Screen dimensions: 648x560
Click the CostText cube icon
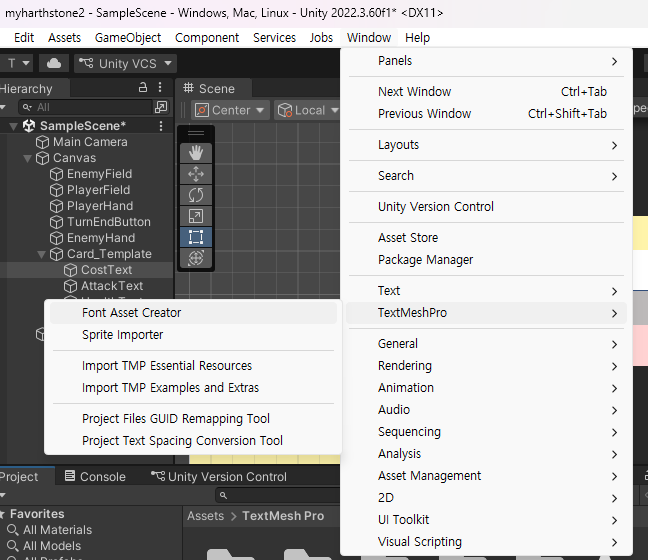point(70,270)
